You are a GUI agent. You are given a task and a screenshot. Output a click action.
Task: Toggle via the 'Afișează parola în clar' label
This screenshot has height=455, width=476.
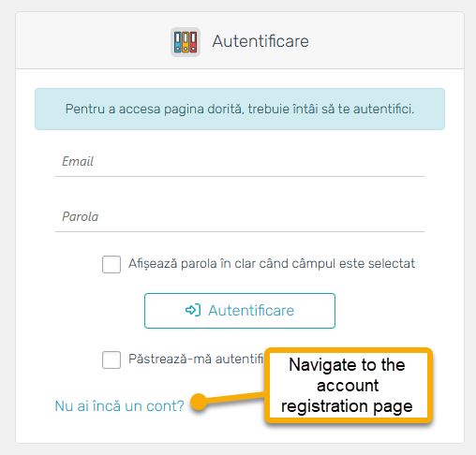pos(272,264)
